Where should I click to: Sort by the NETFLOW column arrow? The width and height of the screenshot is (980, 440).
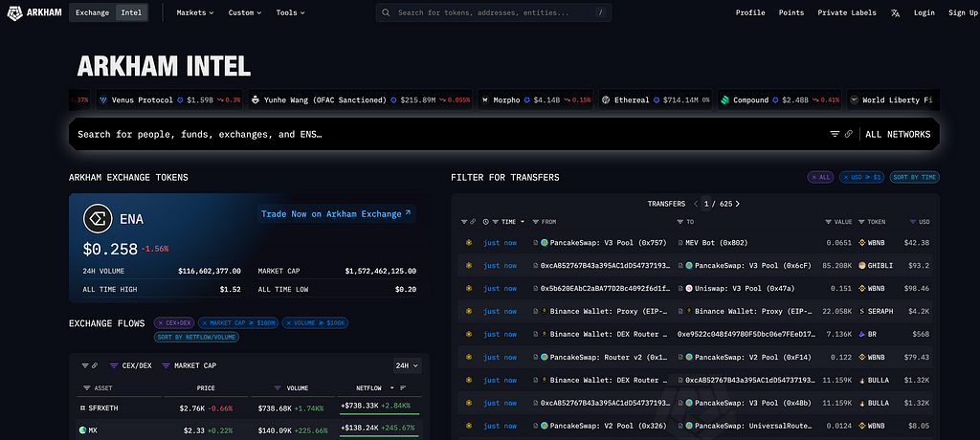(392, 388)
